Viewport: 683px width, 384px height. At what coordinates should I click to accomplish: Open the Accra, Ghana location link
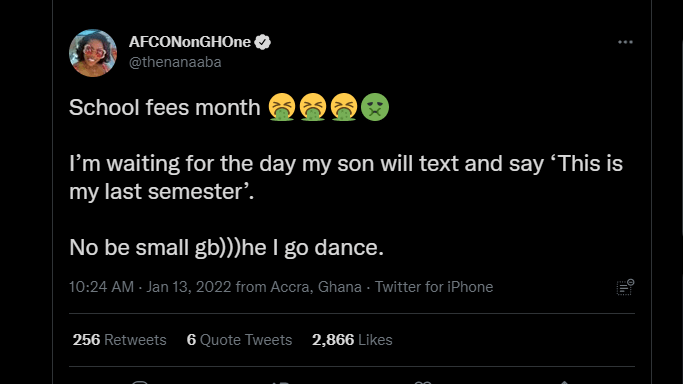tap(316, 287)
